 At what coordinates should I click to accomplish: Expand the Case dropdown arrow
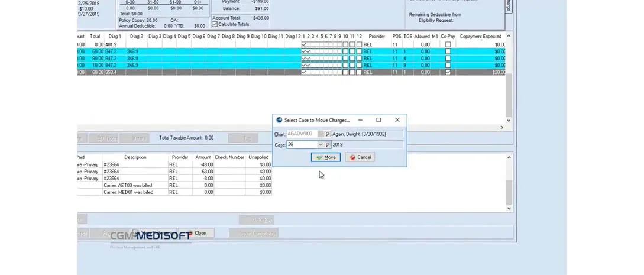[321, 145]
